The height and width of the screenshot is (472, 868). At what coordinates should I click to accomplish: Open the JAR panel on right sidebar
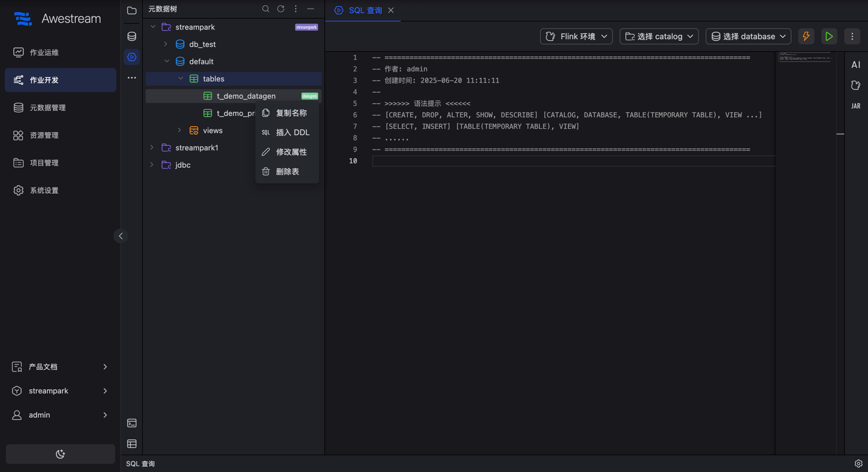pyautogui.click(x=856, y=106)
